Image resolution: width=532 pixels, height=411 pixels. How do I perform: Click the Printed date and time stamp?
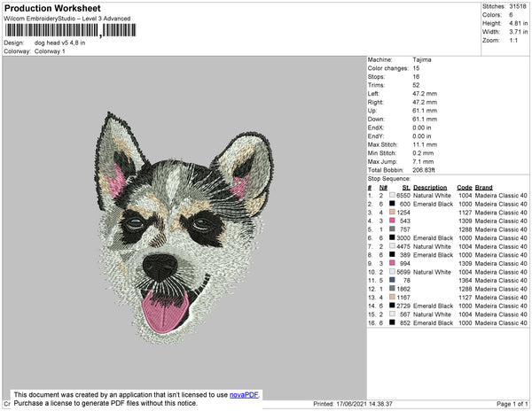tap(356, 405)
